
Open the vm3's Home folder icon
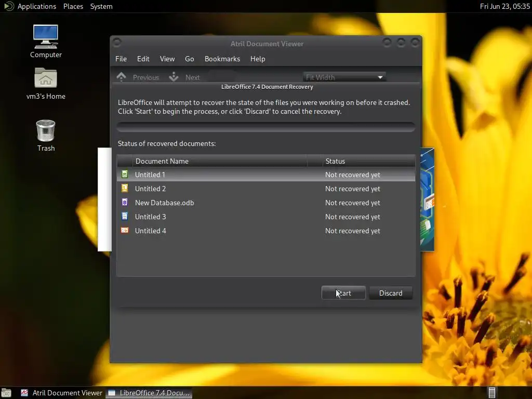[x=46, y=78]
